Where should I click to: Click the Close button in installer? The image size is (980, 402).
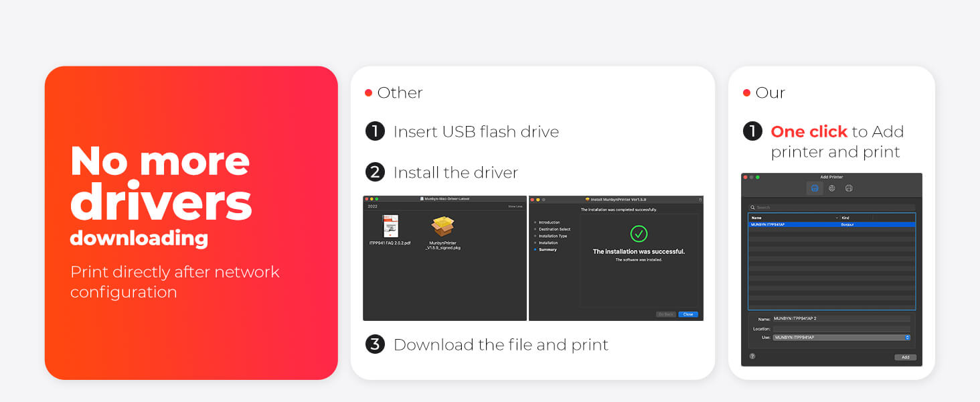687,314
